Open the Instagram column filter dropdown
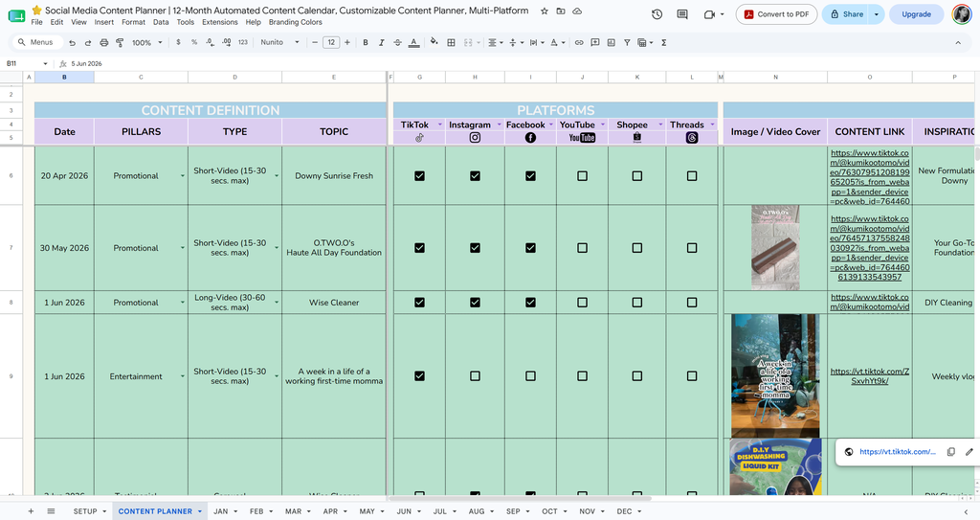Screen dimensions: 980x520 pyautogui.click(x=499, y=124)
